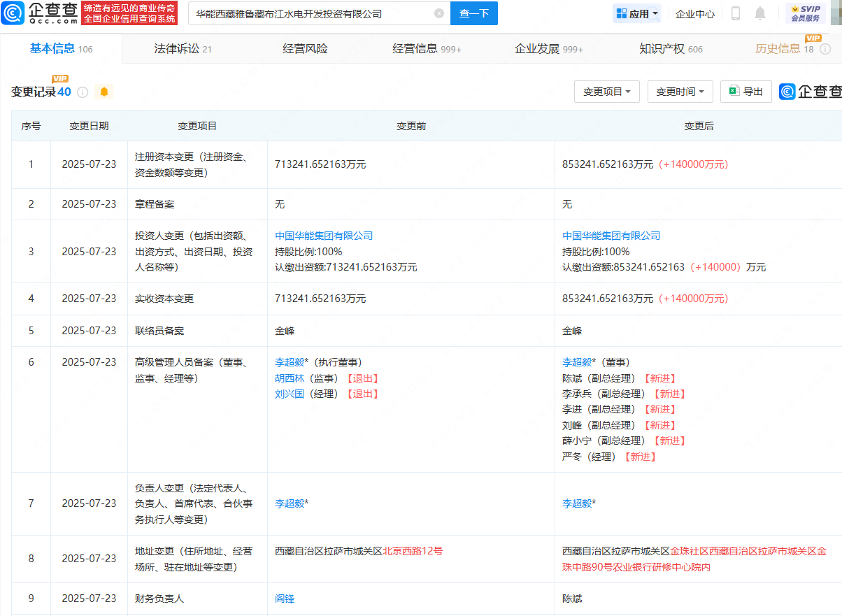Click 变更记录 section title

(34, 92)
